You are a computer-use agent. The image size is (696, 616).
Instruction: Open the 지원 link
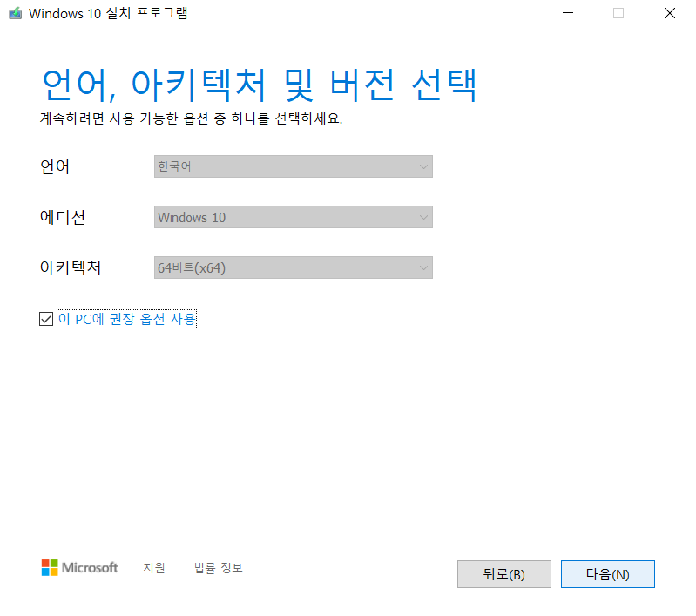click(x=154, y=567)
